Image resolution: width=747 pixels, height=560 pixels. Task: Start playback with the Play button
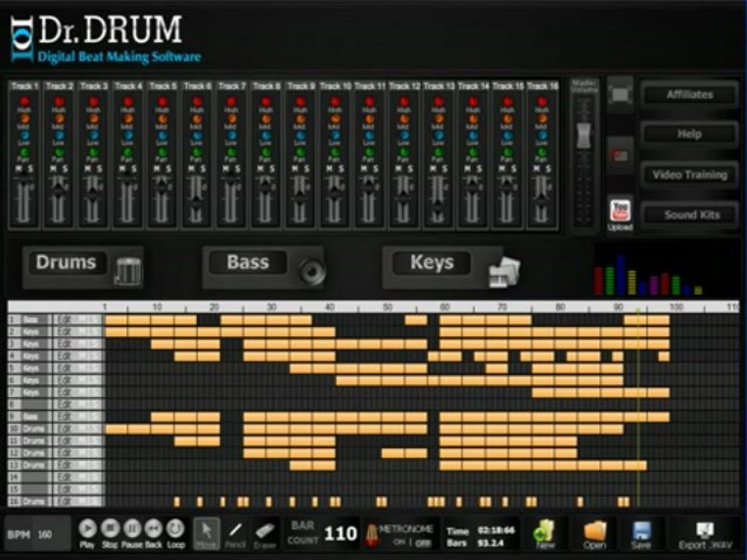(87, 529)
